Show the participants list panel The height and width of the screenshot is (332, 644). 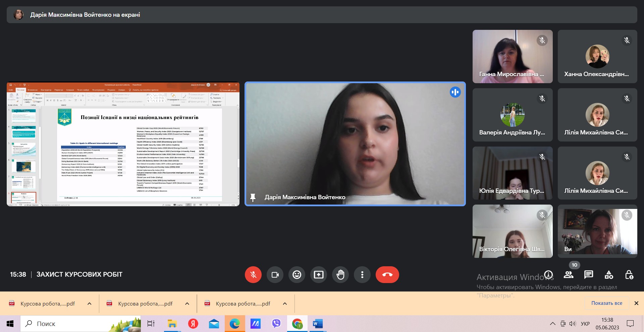[x=569, y=275]
